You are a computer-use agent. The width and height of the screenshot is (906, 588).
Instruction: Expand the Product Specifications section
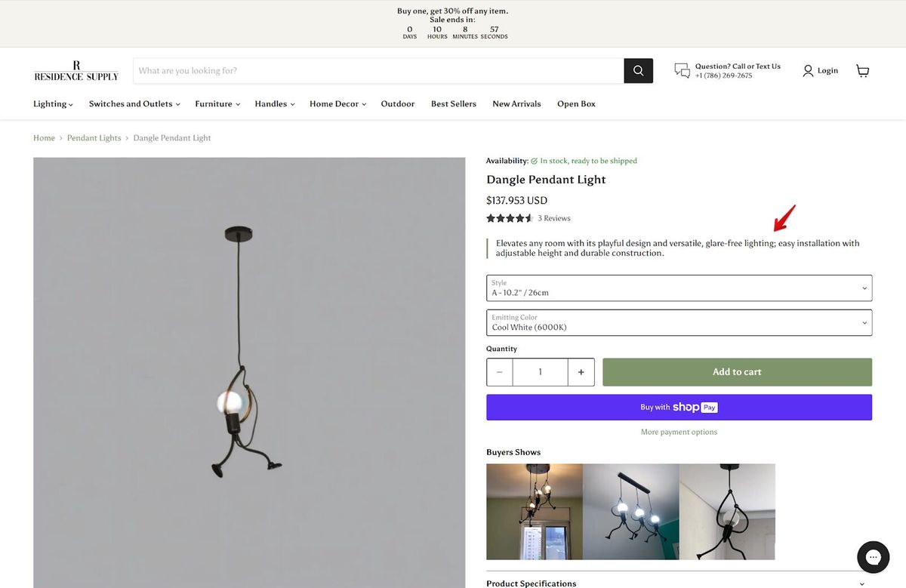[x=679, y=583]
